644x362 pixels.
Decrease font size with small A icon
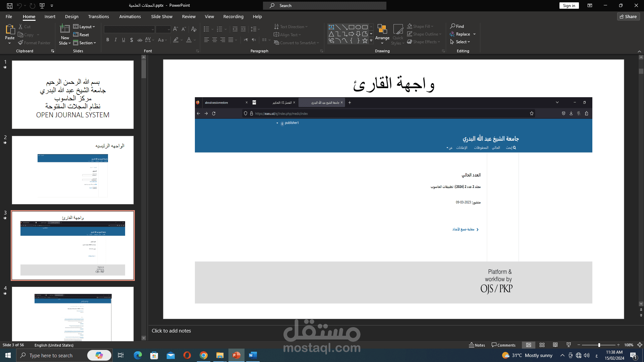pos(183,29)
